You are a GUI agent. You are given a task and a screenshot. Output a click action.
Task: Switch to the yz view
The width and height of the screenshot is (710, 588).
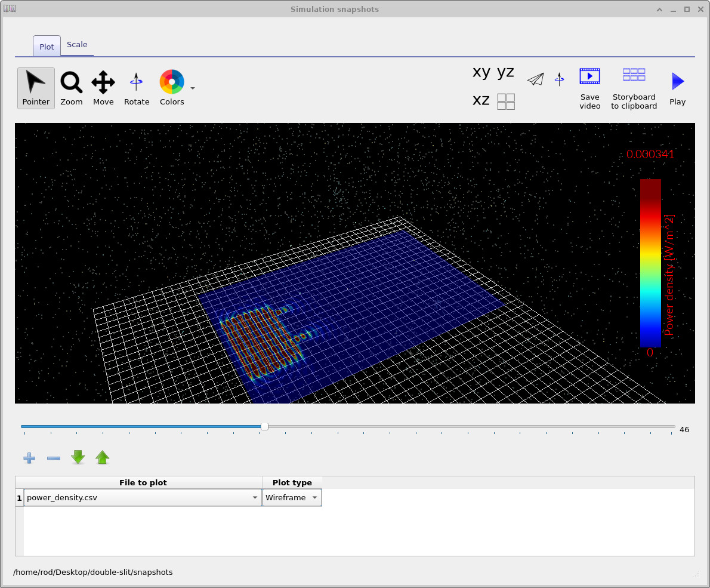[505, 72]
